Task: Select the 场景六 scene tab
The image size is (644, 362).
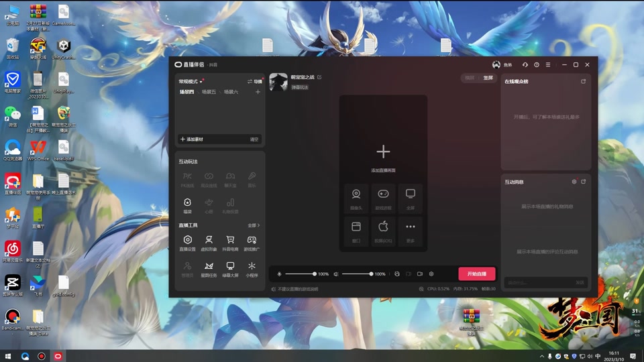Action: click(x=231, y=92)
